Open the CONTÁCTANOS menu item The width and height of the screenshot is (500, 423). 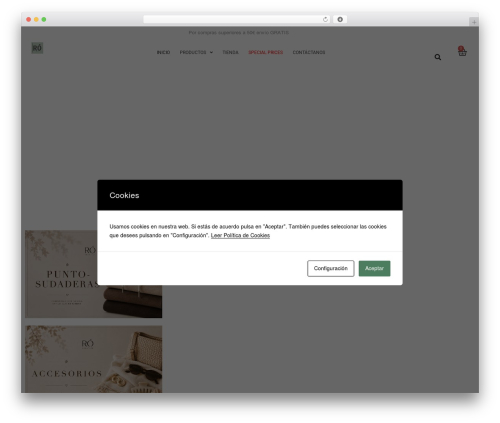click(x=309, y=52)
